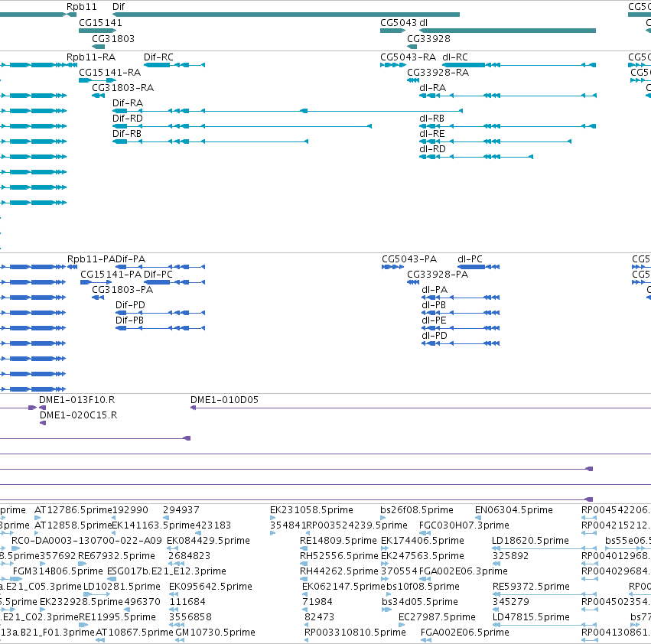Select EST LD10281.5prime
The width and height of the screenshot is (651, 644).
pos(122,587)
